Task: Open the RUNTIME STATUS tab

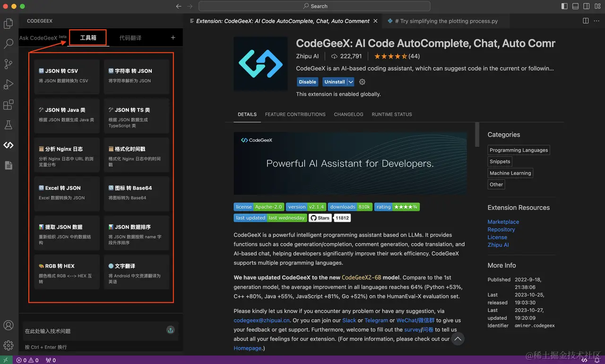Action: 392,114
